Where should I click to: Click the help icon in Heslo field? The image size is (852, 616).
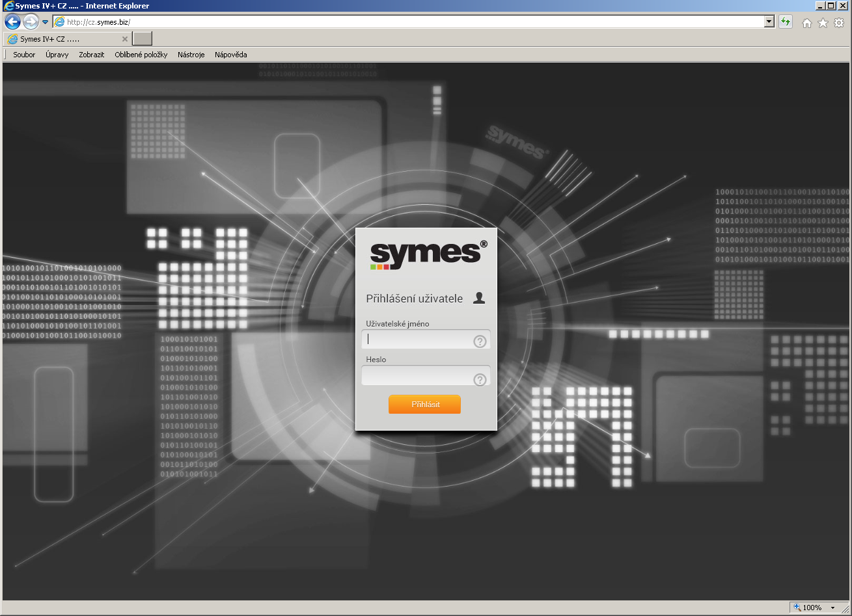click(x=480, y=380)
